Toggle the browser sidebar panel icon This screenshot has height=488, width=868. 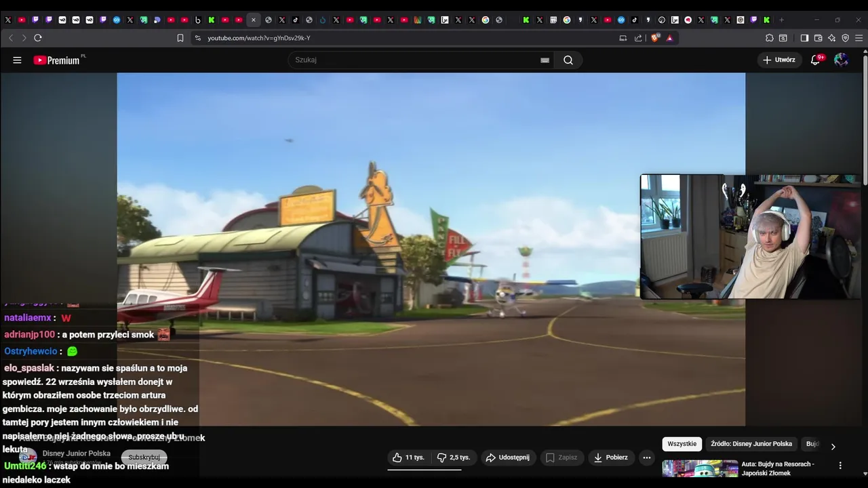click(x=804, y=38)
